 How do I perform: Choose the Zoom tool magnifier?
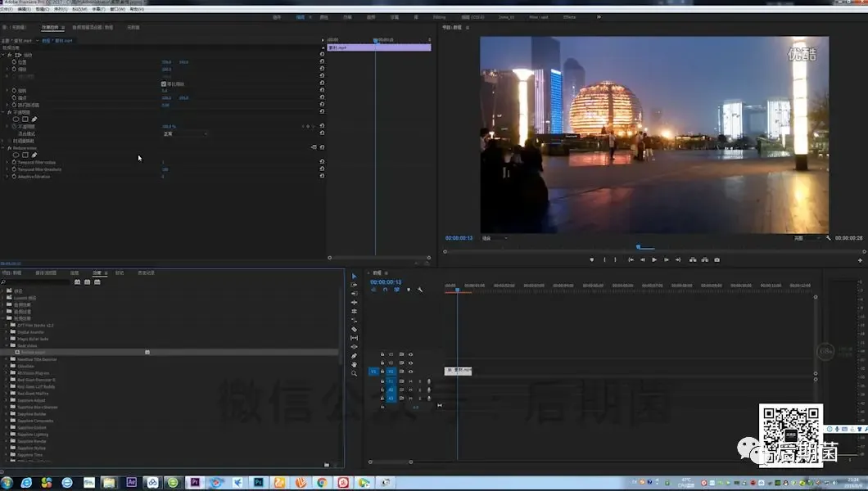(354, 373)
